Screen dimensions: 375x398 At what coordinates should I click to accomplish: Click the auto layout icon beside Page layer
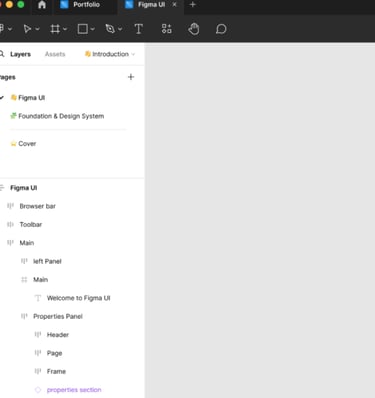(x=38, y=353)
